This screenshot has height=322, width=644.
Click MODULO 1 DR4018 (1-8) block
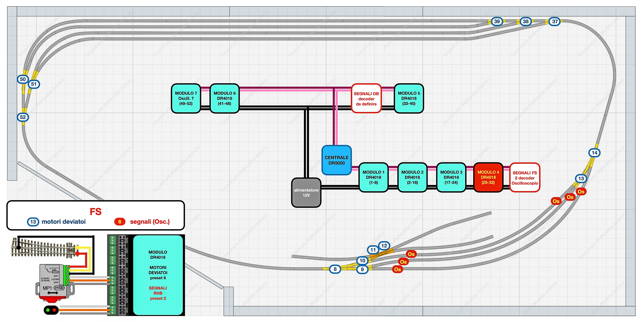(373, 178)
